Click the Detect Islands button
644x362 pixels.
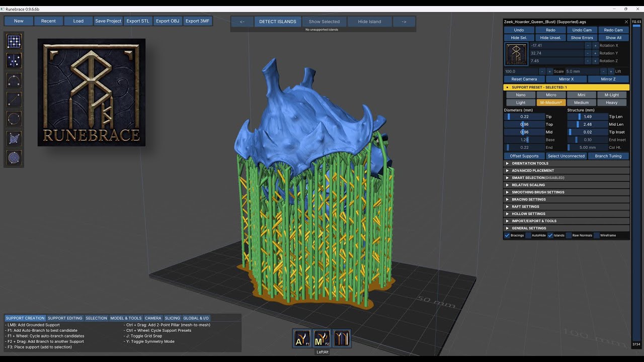point(277,22)
